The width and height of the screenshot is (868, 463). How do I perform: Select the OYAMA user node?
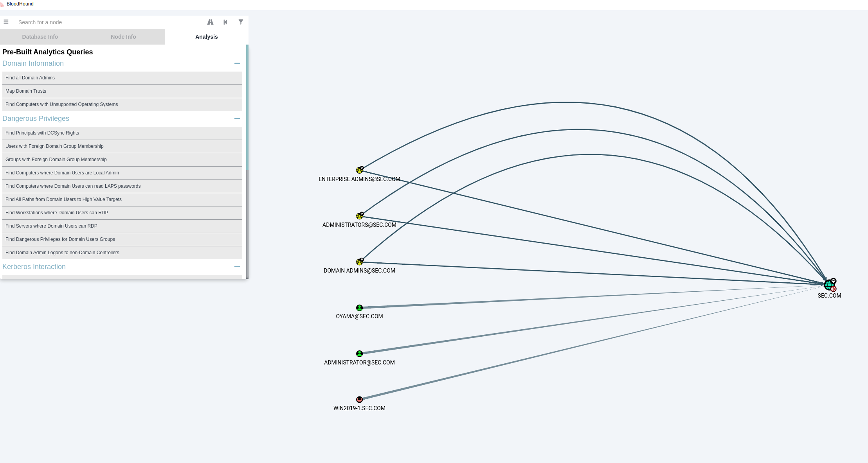(359, 308)
